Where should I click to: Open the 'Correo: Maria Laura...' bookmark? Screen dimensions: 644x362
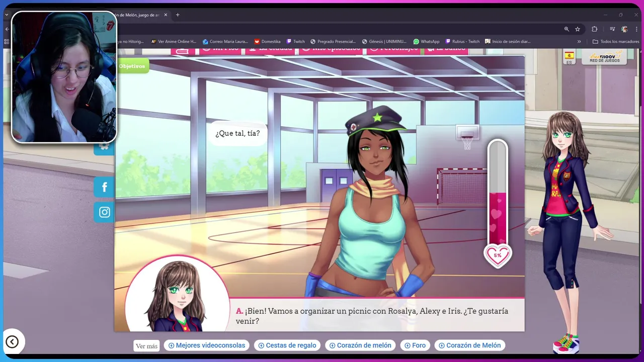[x=225, y=42]
